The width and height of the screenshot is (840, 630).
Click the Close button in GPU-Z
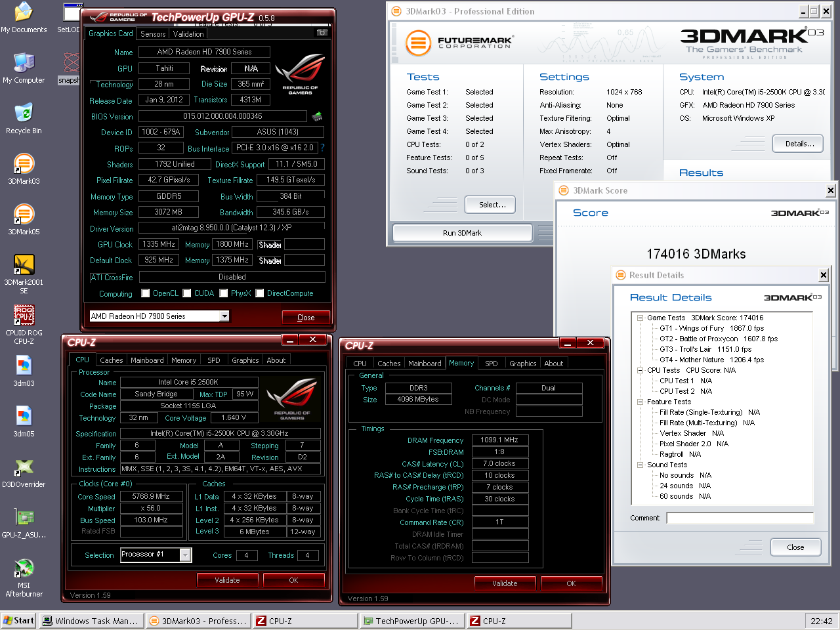click(x=306, y=318)
